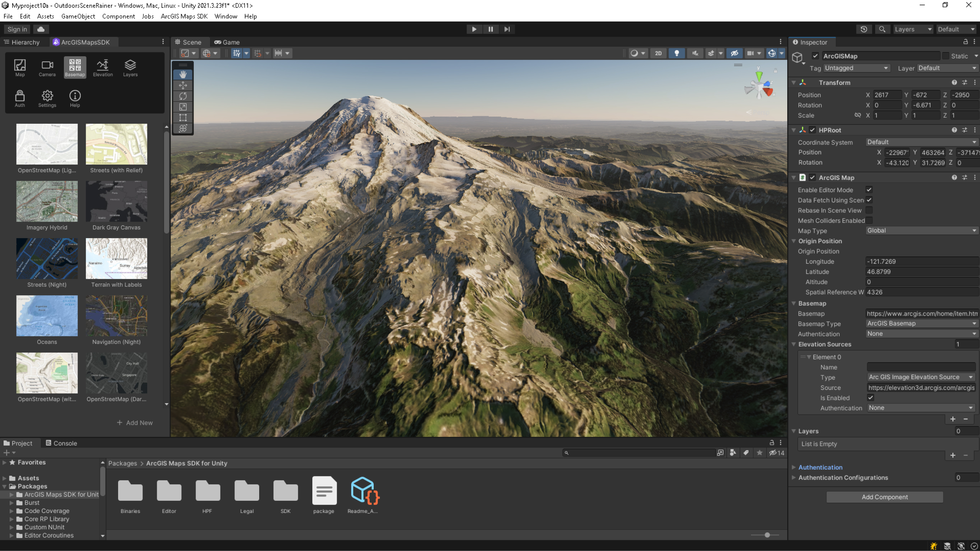Switch to the Game tab
The image size is (980, 551).
tap(227, 42)
